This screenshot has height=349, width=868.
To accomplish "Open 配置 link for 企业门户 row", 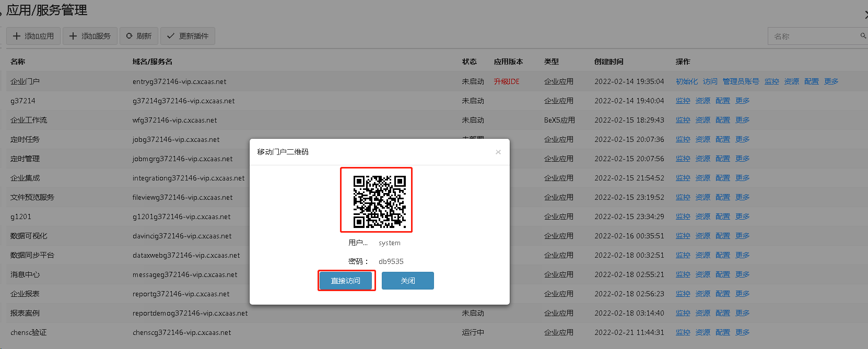I will tap(812, 81).
